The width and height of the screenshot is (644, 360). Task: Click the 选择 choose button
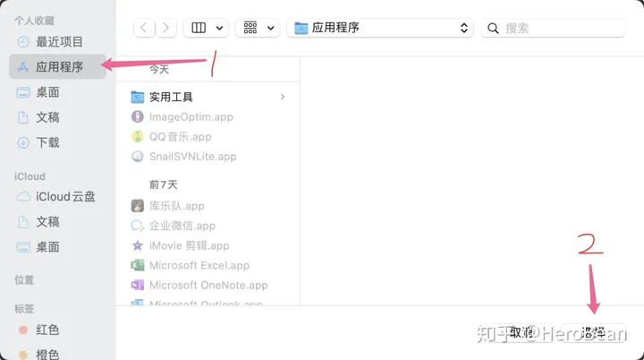(593, 332)
